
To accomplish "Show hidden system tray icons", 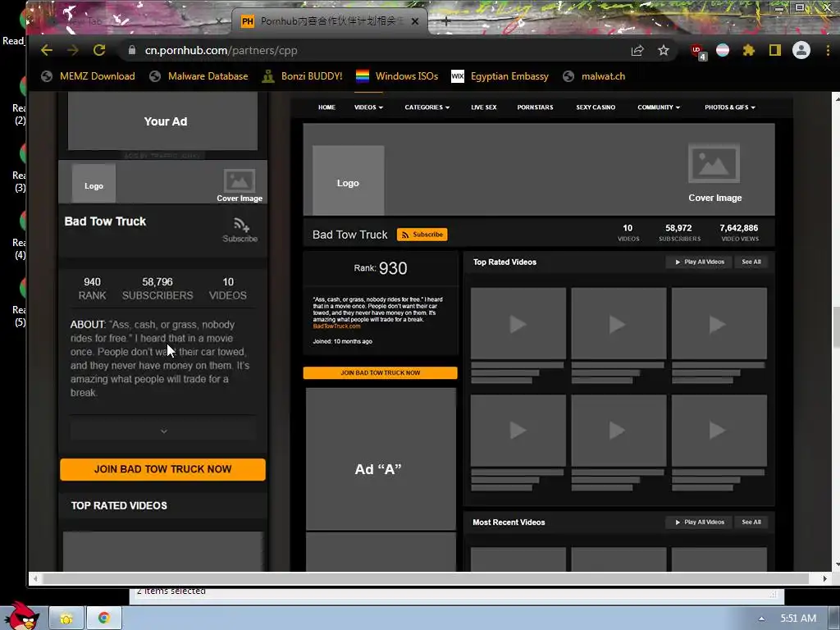I will [x=761, y=619].
